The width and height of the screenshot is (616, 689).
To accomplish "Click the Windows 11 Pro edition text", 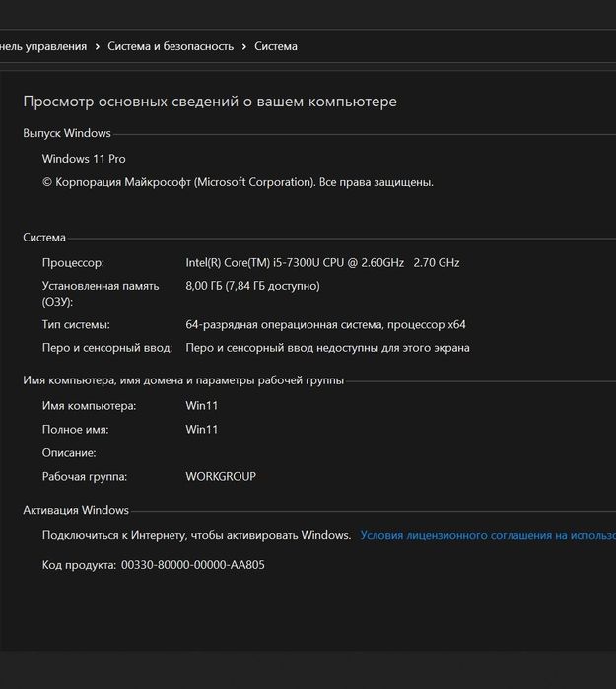I will click(x=84, y=159).
